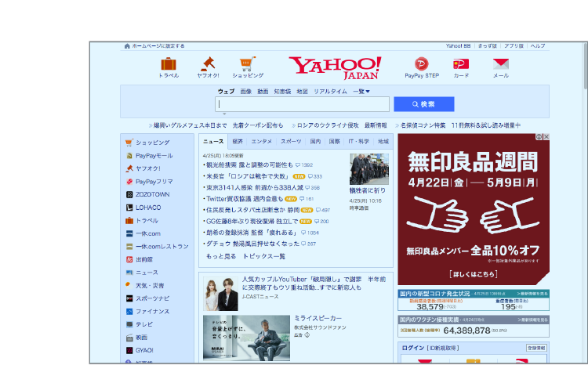This screenshot has width=588, height=365.
Task: Open headline 観光船捜索 露と調整の可能性も
Action: [x=249, y=165]
